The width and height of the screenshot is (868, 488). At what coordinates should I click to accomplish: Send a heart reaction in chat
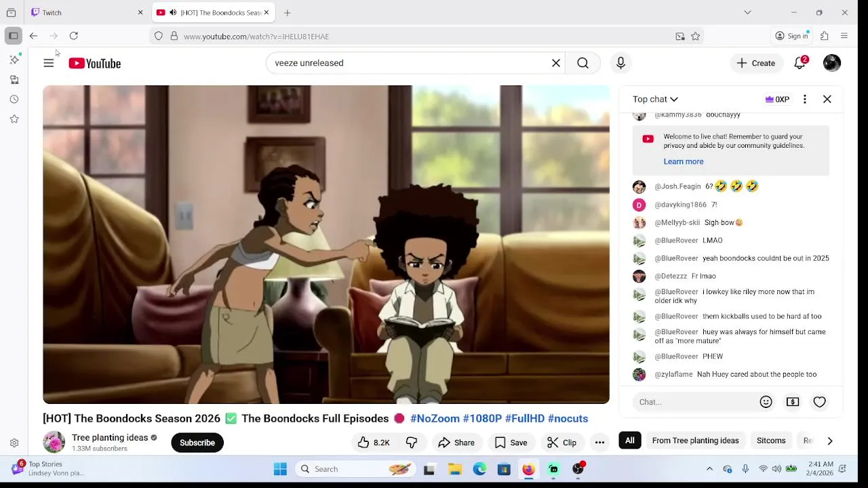pos(820,402)
